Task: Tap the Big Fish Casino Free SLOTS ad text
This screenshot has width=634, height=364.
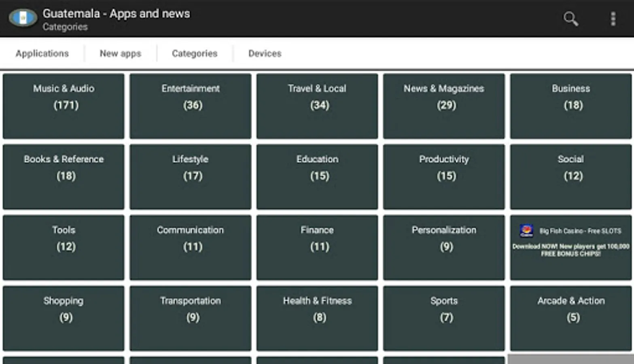Action: pos(580,231)
